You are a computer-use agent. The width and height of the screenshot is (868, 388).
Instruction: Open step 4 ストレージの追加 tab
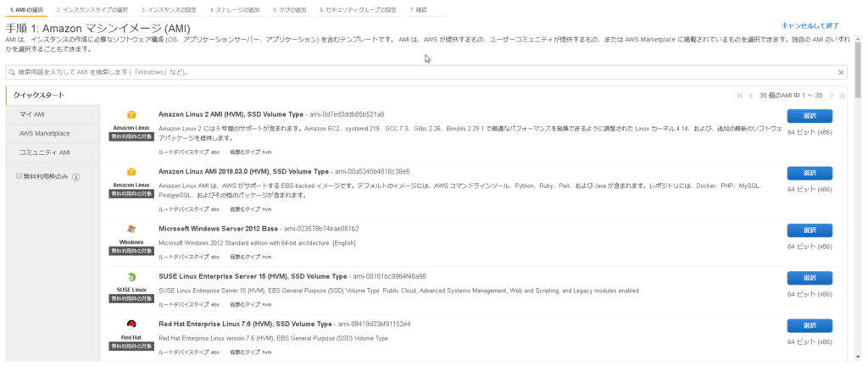(236, 10)
